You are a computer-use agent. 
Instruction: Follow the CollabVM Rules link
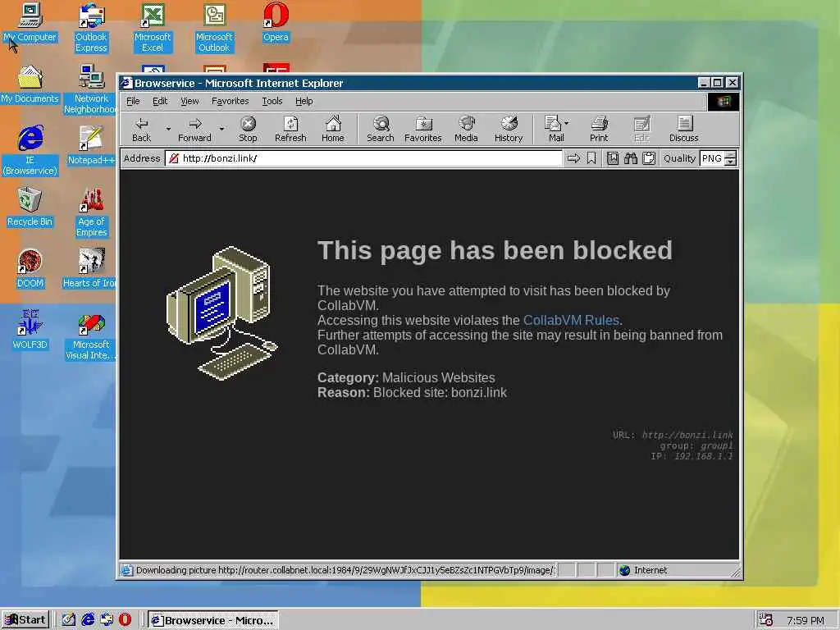pyautogui.click(x=571, y=321)
